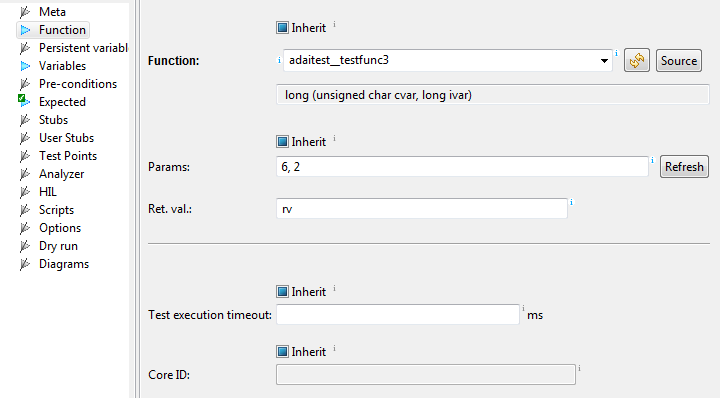Click the refresh function list icon button
The image size is (720, 398).
pos(636,61)
